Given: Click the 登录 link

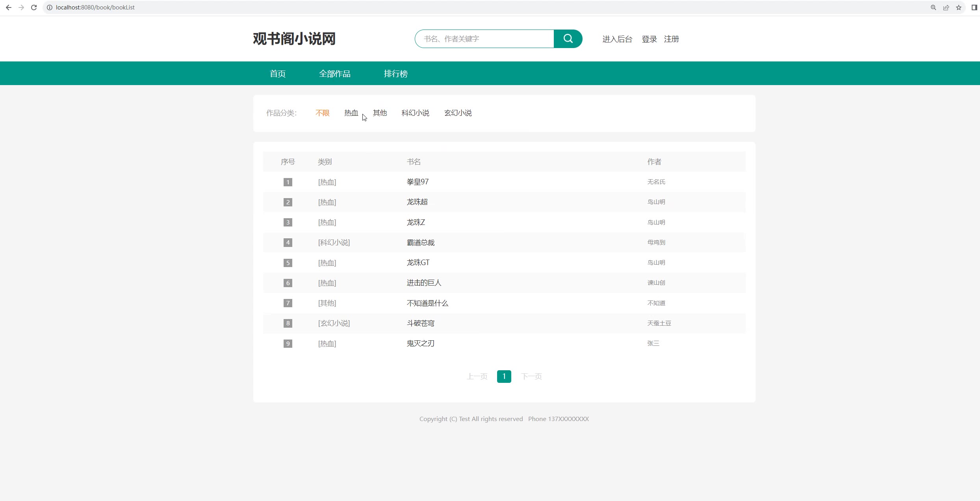Looking at the screenshot, I should 649,39.
